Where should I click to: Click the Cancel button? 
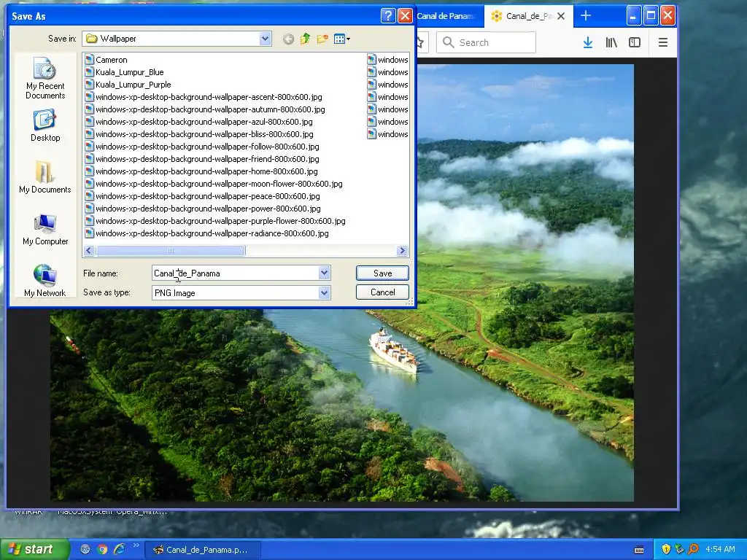[382, 292]
